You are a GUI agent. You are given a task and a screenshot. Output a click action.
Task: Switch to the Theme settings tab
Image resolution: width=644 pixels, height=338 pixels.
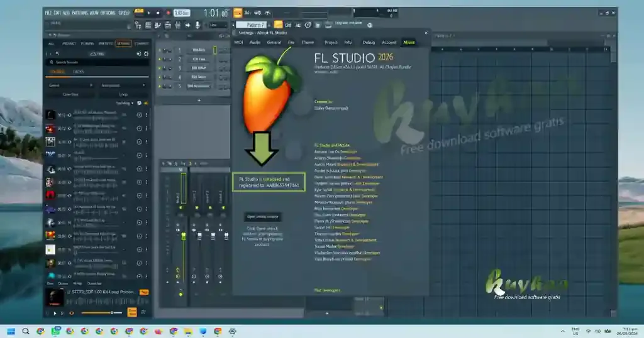click(308, 42)
